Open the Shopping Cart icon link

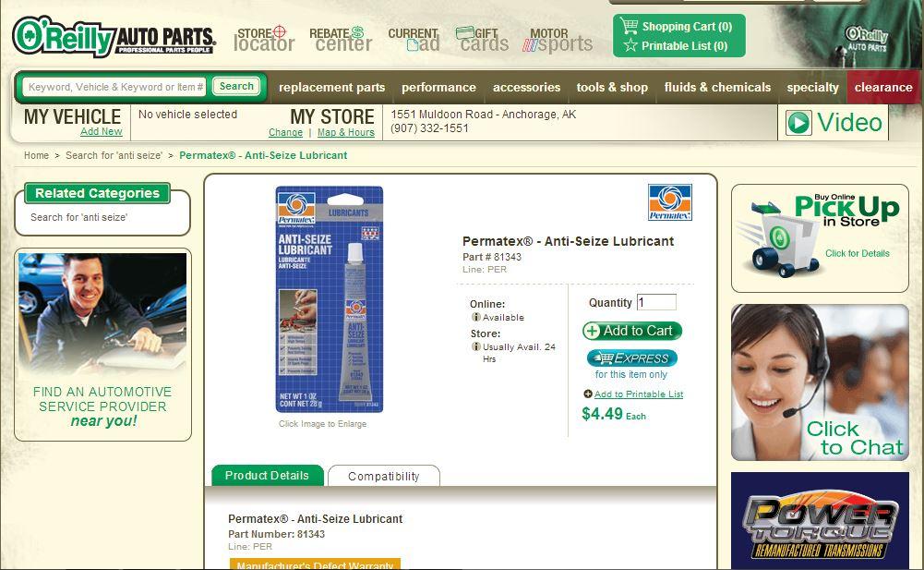click(629, 26)
